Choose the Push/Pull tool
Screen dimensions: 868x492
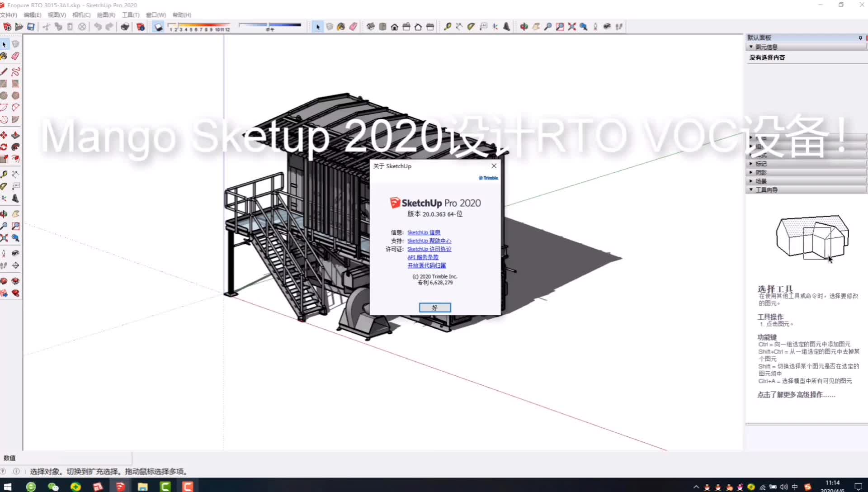(15, 135)
